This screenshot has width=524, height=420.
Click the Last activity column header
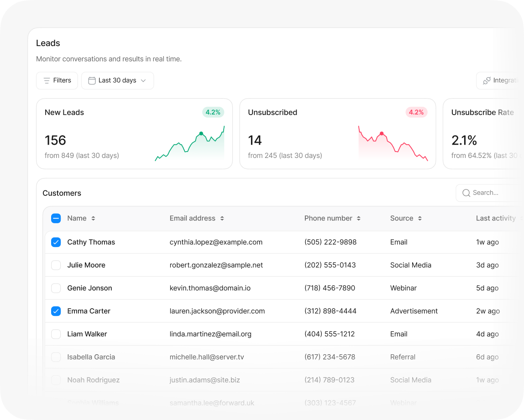click(x=496, y=218)
